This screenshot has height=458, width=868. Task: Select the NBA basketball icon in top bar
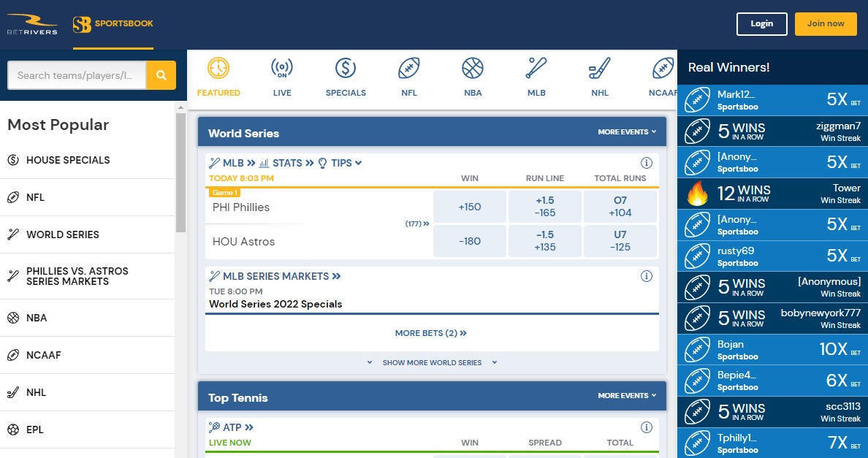pos(473,69)
